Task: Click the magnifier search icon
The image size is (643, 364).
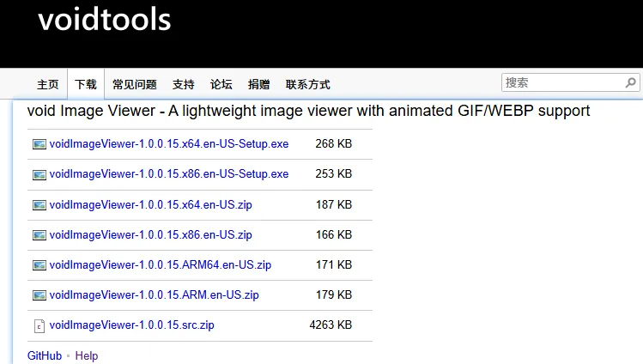Action: click(631, 82)
